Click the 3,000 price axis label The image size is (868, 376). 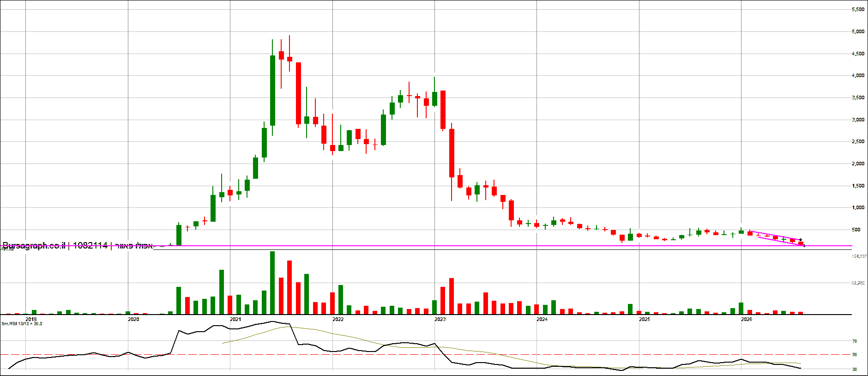pyautogui.click(x=858, y=120)
